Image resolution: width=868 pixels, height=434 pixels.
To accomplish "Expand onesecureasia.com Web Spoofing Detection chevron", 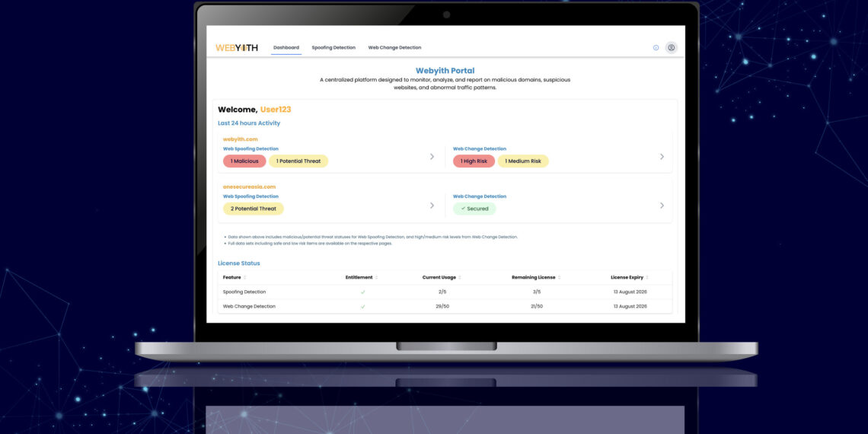I will tap(432, 206).
